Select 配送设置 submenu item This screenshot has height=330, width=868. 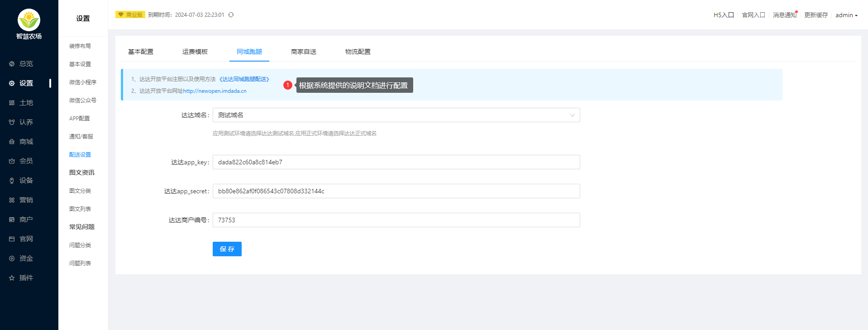(x=80, y=155)
